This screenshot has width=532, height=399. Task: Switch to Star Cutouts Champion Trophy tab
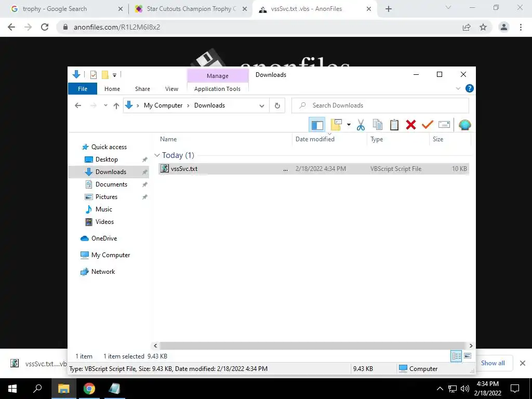(x=190, y=9)
